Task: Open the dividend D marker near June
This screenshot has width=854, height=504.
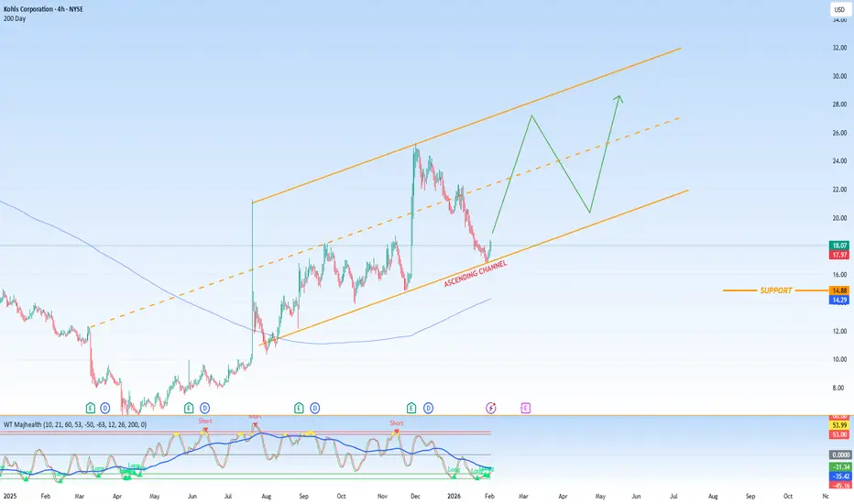Action: 204,408
